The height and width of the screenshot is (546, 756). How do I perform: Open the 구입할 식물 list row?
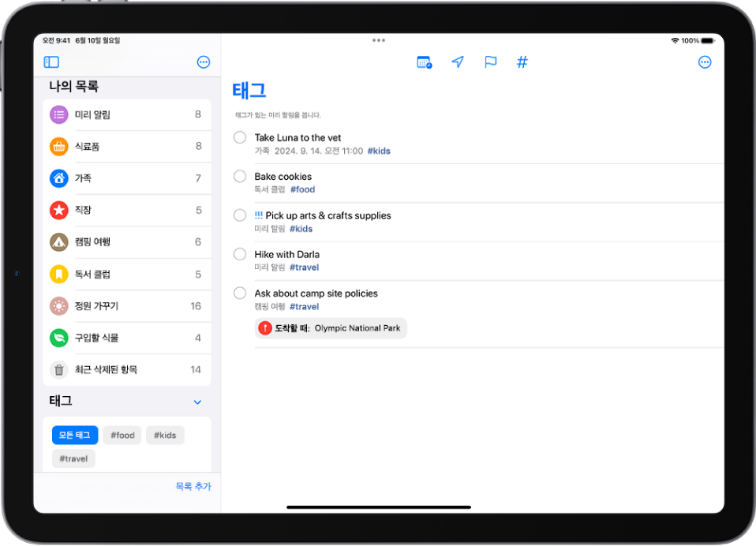click(127, 338)
